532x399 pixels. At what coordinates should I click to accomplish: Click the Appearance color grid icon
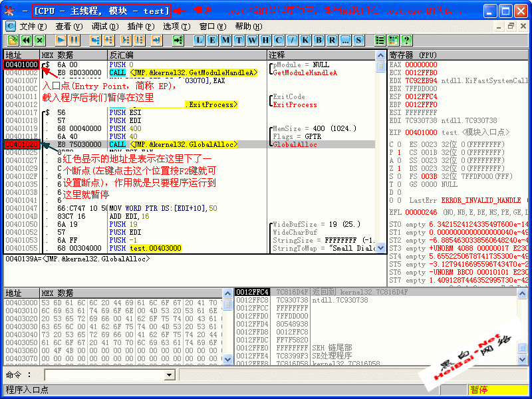[394, 41]
